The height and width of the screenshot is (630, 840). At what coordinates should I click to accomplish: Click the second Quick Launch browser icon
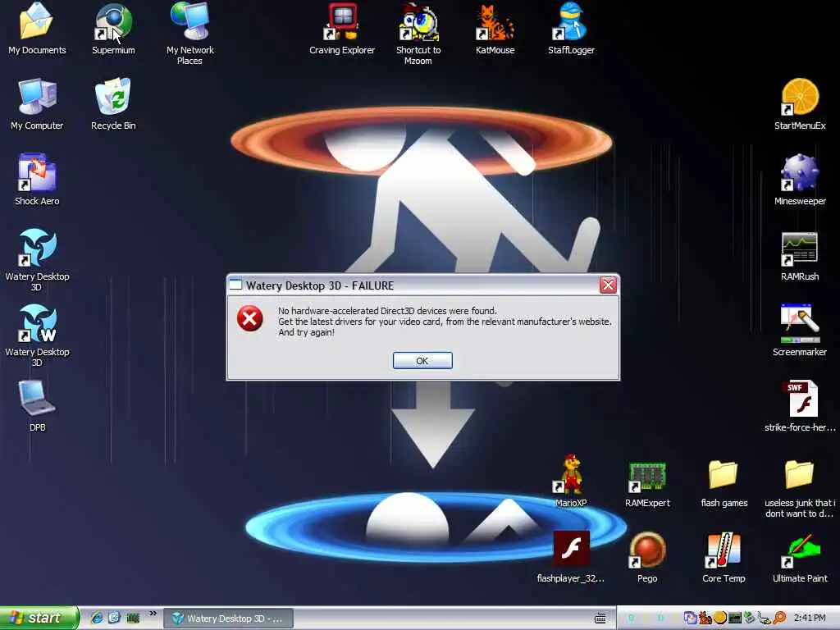tap(114, 618)
